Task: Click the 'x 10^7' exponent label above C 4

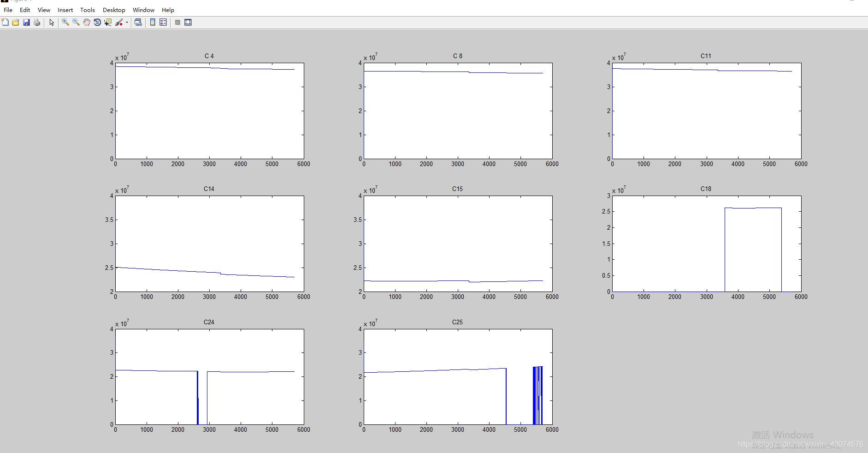Action: [122, 57]
